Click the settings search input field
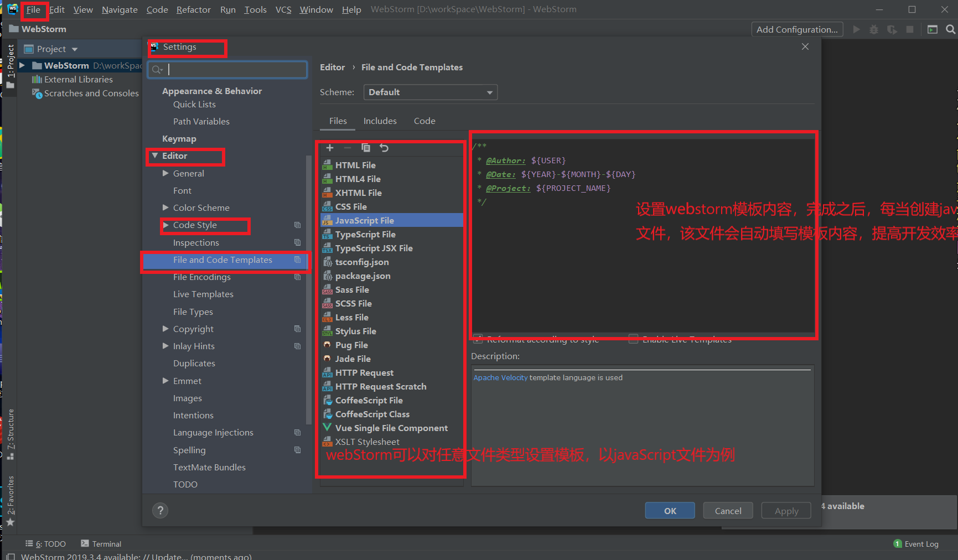958x560 pixels. click(227, 69)
